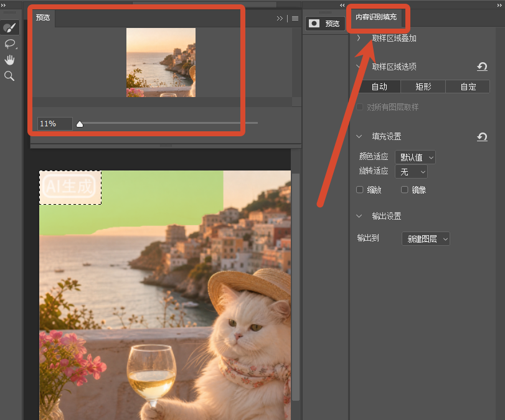The height and width of the screenshot is (420, 505).
Task: Choose 自动 sampling area option
Action: tap(379, 86)
